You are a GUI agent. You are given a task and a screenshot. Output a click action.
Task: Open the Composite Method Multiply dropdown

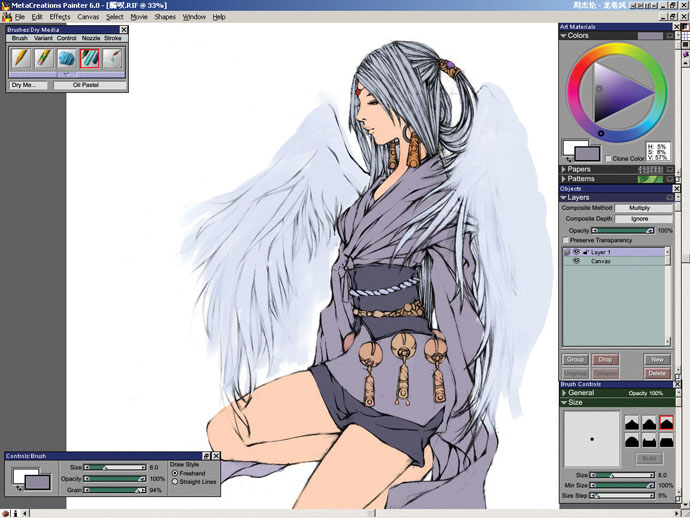pos(643,208)
